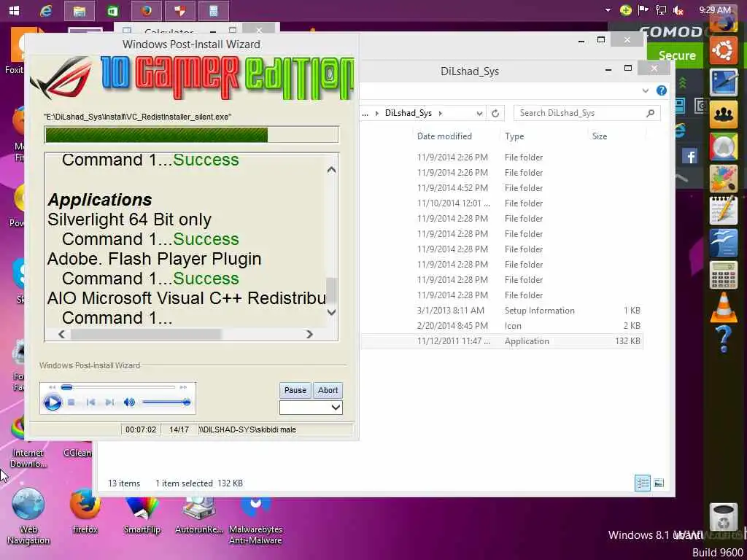Open the Web Navigation desktop shortcut
Screen dimensions: 747x560
point(28,516)
